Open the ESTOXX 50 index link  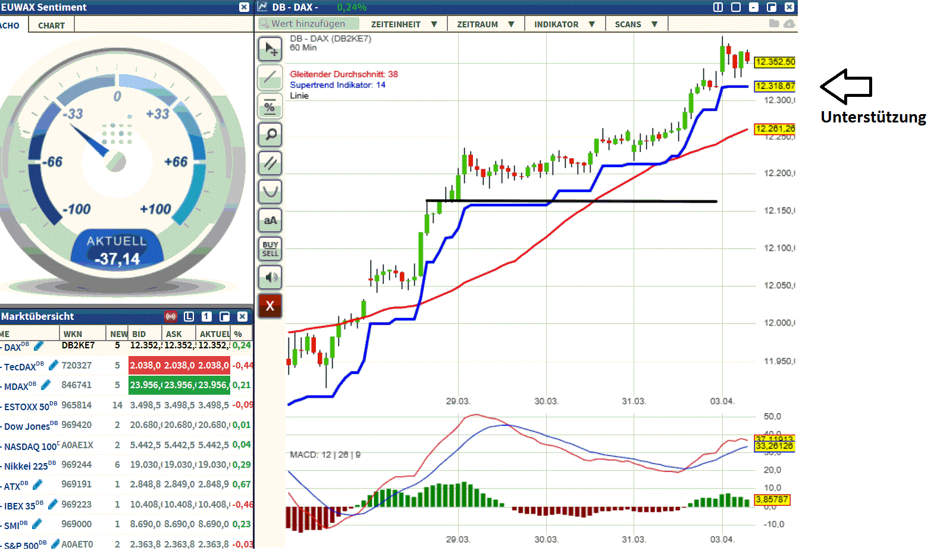(x=30, y=406)
